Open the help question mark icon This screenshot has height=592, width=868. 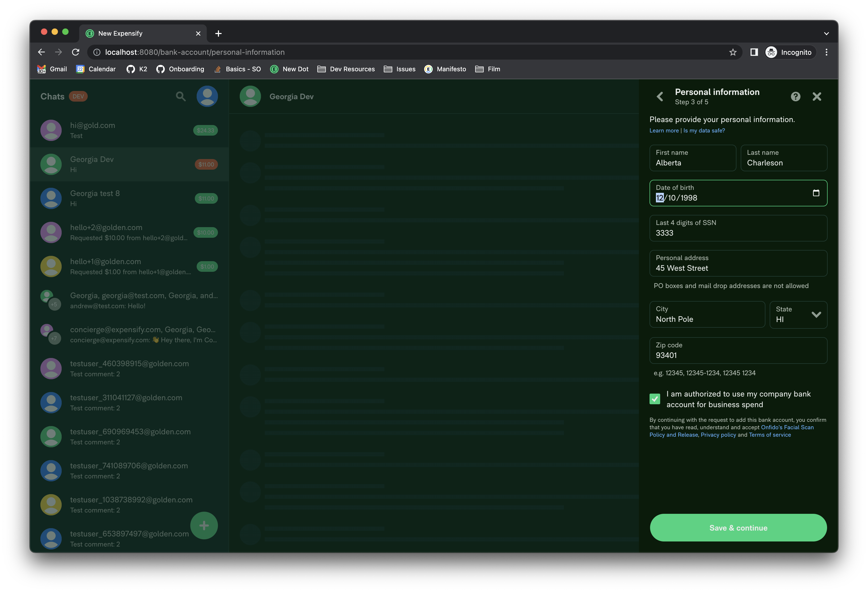[795, 97]
